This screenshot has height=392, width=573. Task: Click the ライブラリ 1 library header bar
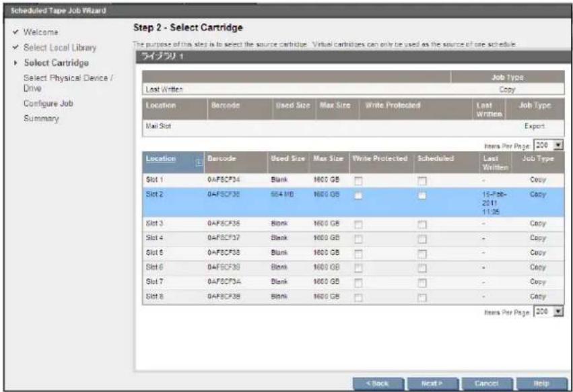[x=354, y=57]
